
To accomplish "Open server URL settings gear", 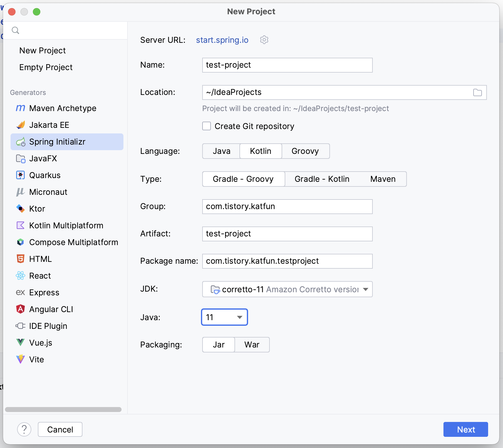I will point(264,40).
